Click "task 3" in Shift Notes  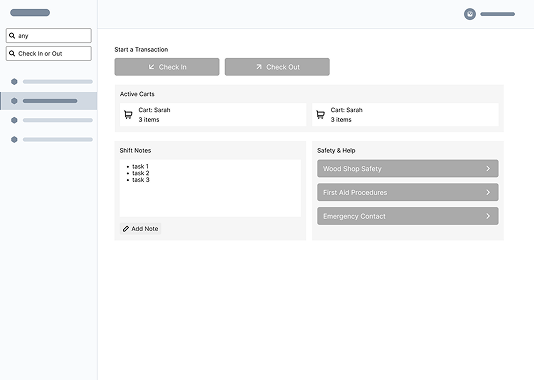pos(141,180)
